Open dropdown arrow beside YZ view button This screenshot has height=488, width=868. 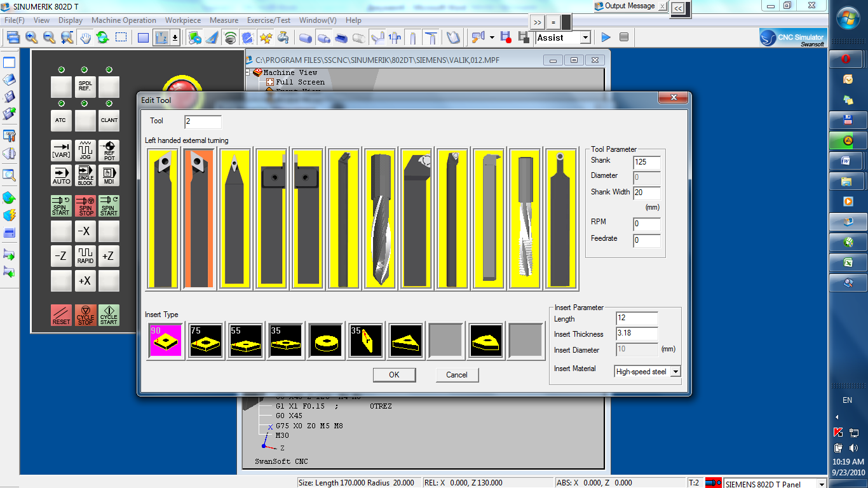(x=175, y=37)
